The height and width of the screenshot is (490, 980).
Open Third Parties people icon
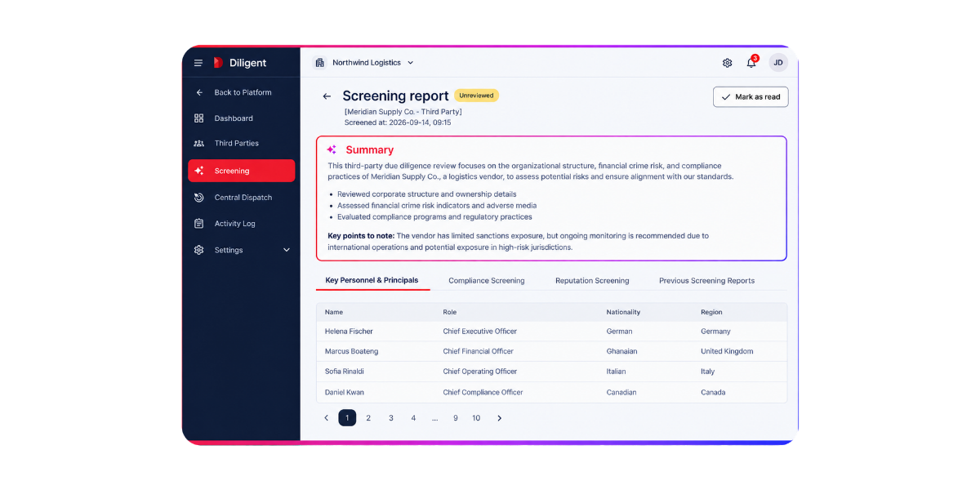[198, 144]
